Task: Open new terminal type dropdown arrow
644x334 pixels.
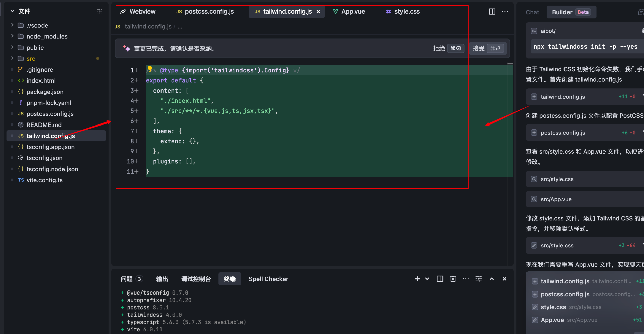Action: pos(427,279)
